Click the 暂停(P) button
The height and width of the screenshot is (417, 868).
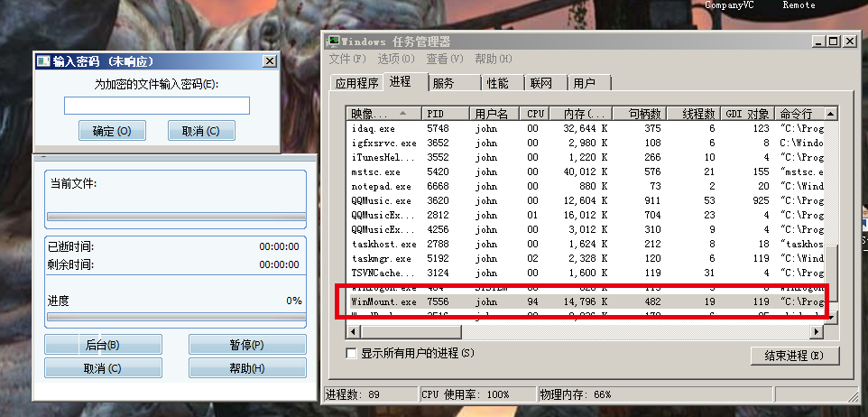247,345
